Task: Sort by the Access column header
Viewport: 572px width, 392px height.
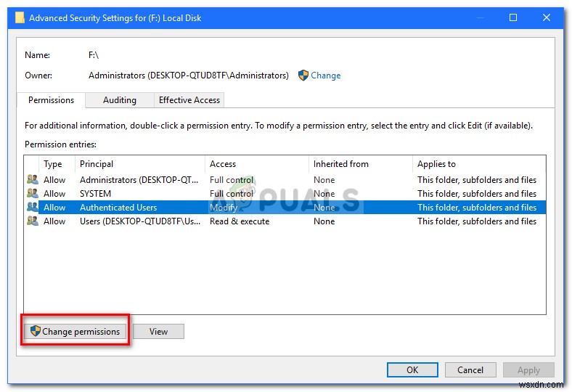Action: 257,164
